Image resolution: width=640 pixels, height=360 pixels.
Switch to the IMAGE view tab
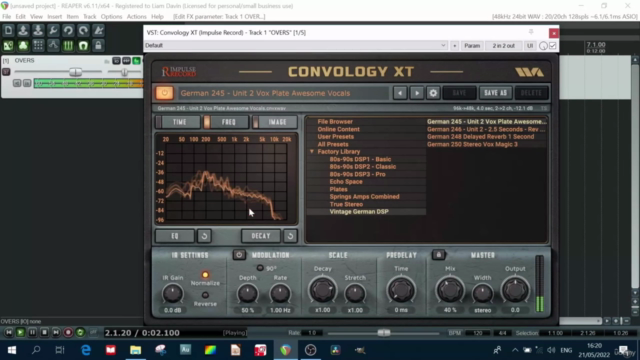[x=275, y=122]
